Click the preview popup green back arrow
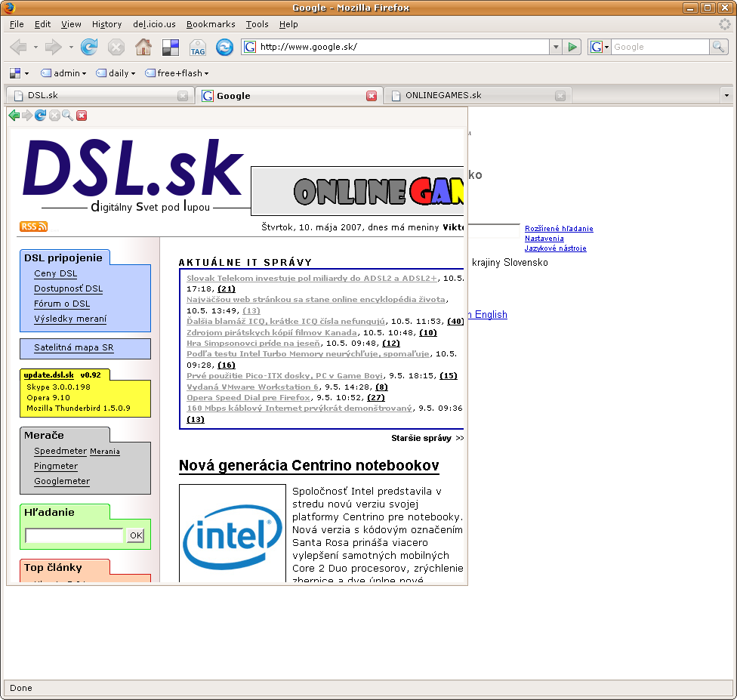The height and width of the screenshot is (700, 737). click(x=14, y=116)
